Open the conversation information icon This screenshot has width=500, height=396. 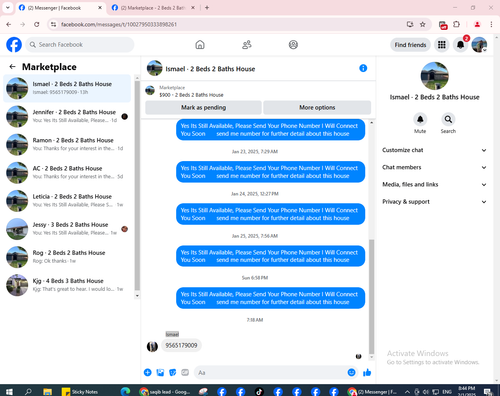click(363, 68)
